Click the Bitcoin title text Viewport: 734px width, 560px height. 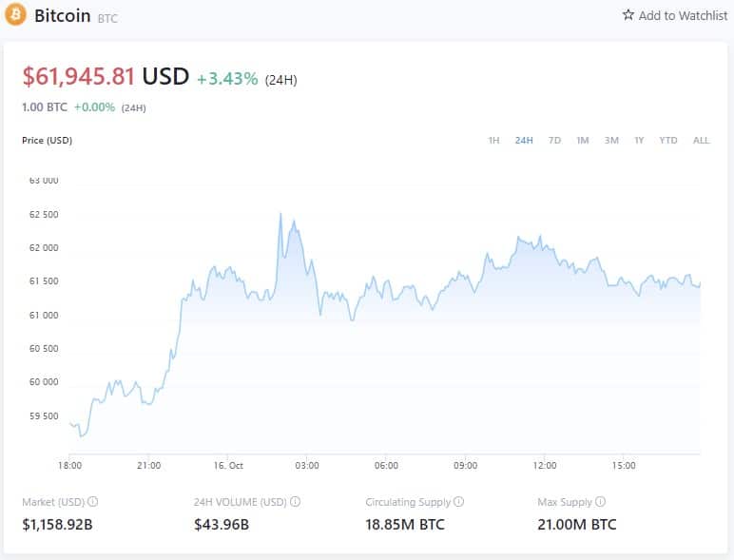pos(62,15)
